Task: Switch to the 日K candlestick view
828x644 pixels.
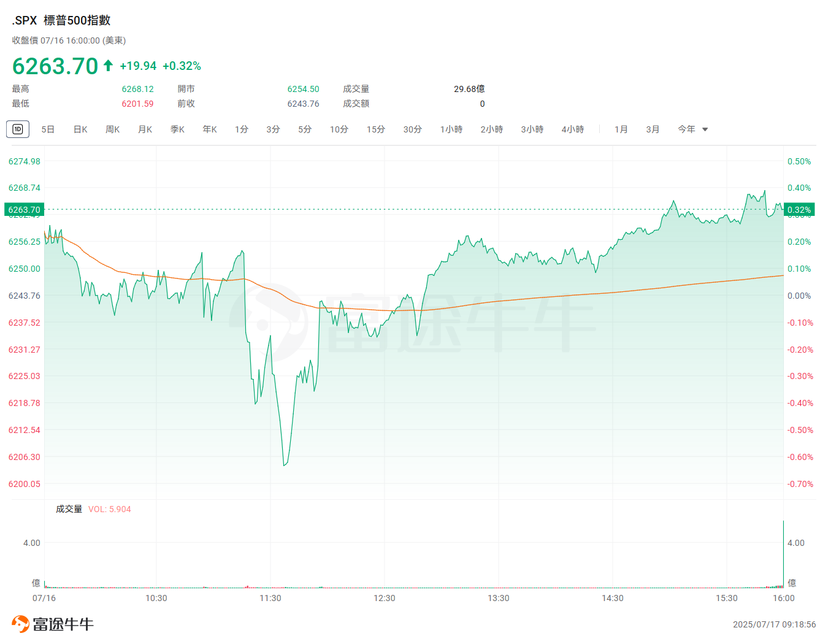Action: click(x=80, y=129)
